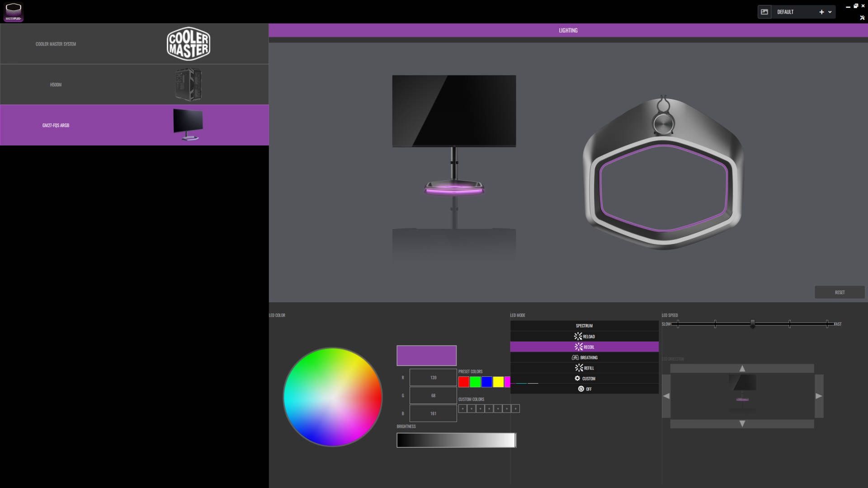868x488 pixels.
Task: Choose Recoil LED mode
Action: pyautogui.click(x=584, y=347)
